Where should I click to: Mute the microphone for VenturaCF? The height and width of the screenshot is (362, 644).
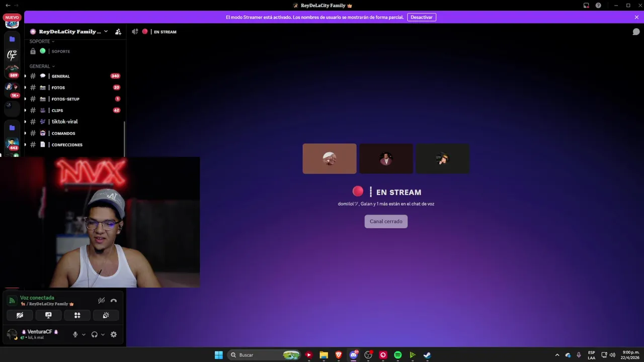click(x=75, y=334)
